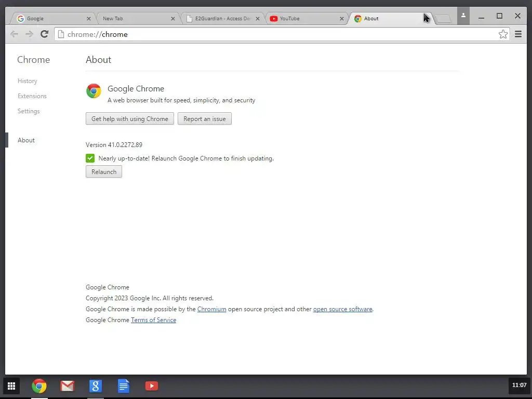Click the Google Chrome logo on the About page

pyautogui.click(x=94, y=91)
